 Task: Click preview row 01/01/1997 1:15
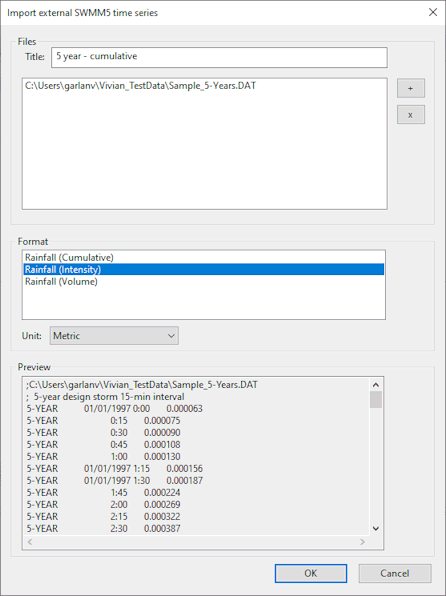114,469
